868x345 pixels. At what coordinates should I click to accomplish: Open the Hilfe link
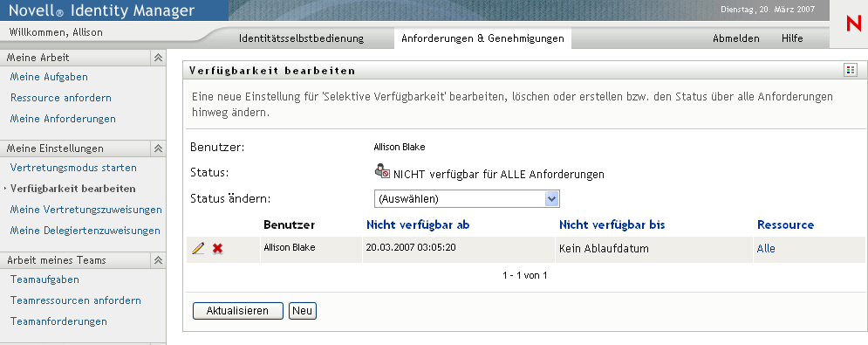tap(792, 38)
